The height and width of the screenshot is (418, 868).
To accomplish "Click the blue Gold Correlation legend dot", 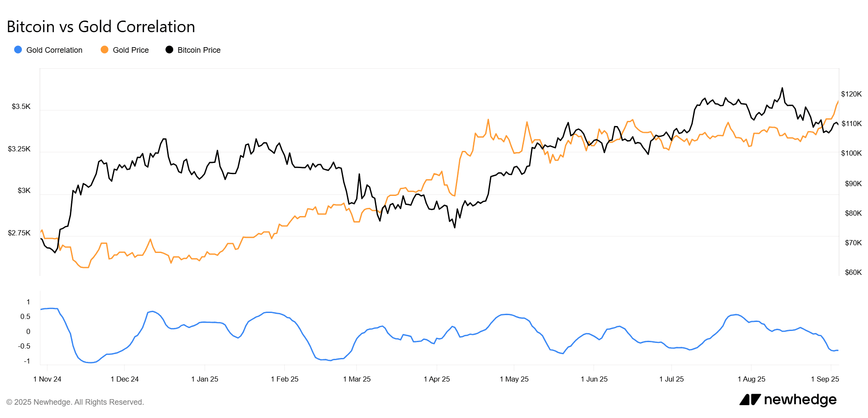I will 18,50.
